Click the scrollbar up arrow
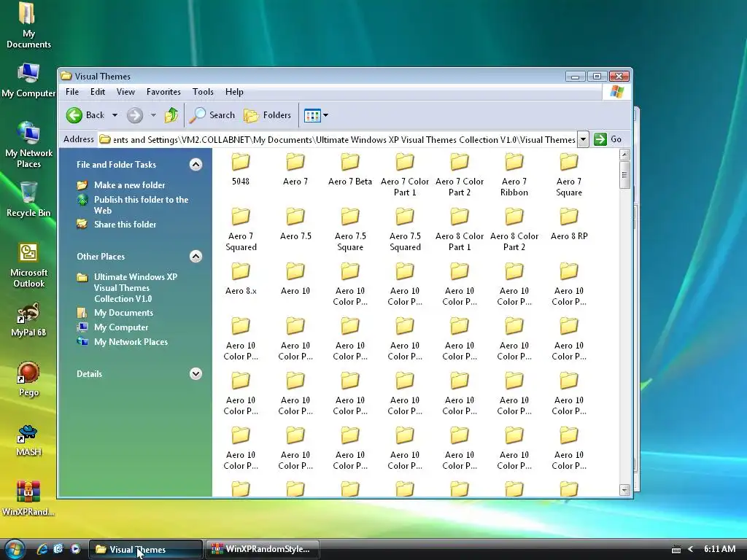Screen dimensions: 747x560 click(624, 155)
